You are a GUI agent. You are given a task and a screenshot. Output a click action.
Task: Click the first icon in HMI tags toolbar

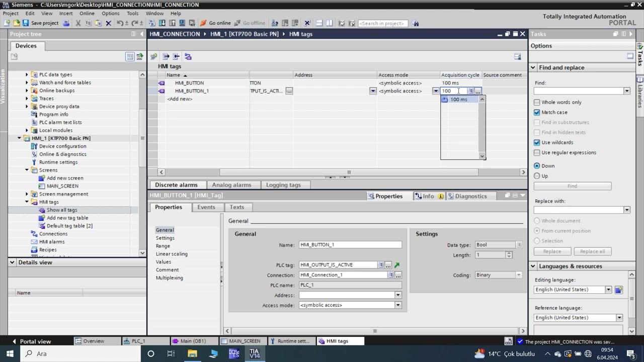tap(154, 56)
